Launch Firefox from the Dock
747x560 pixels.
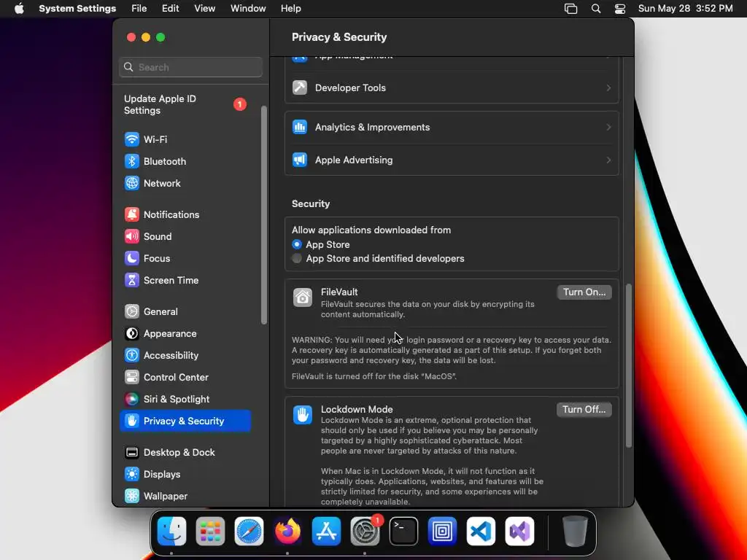pyautogui.click(x=287, y=531)
